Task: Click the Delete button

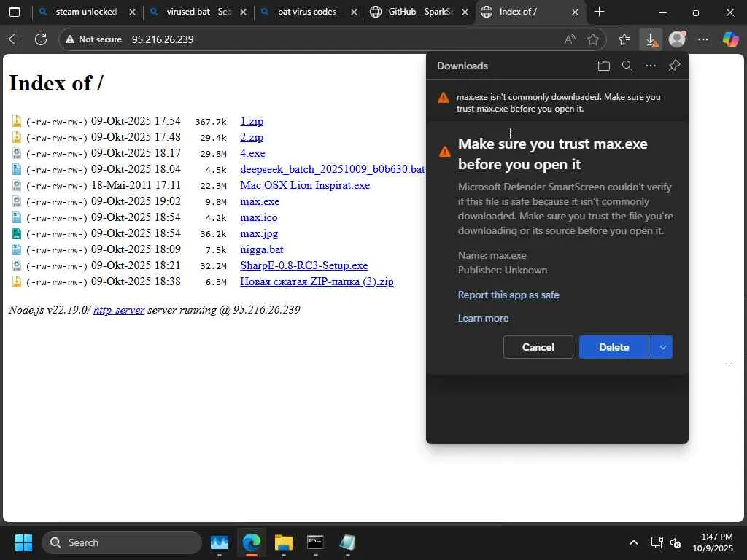Action: pyautogui.click(x=614, y=347)
